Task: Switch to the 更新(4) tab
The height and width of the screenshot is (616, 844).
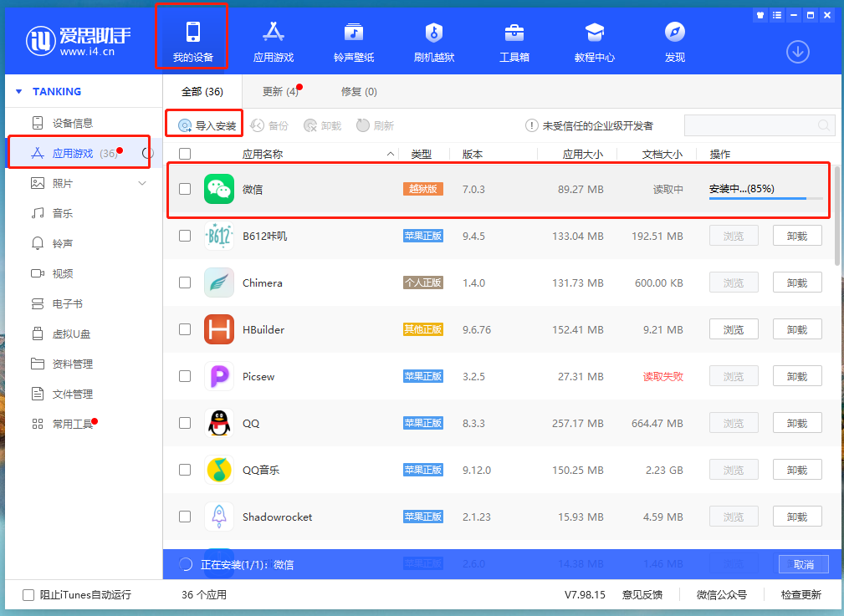Action: click(279, 91)
